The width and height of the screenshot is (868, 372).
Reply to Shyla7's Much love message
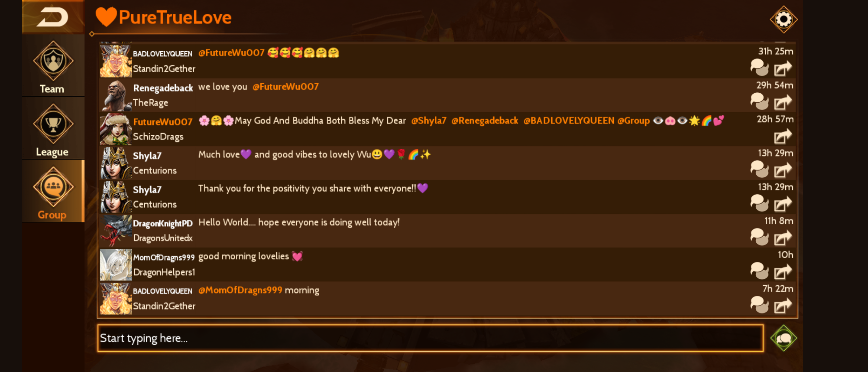tap(759, 169)
